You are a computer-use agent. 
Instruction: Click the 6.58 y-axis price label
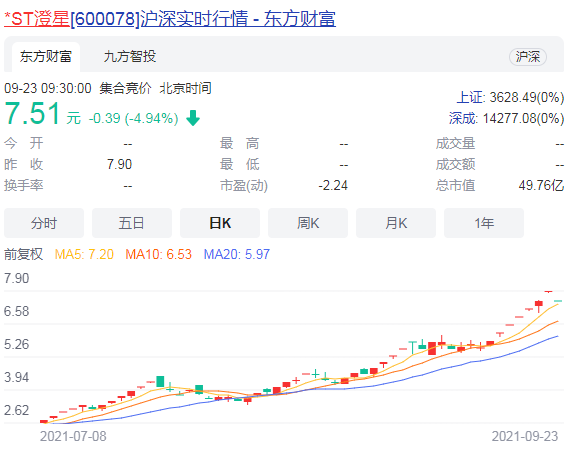pyautogui.click(x=16, y=311)
